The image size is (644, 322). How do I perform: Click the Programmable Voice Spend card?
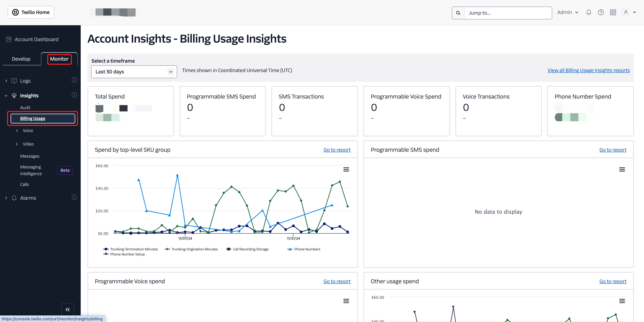(406, 111)
